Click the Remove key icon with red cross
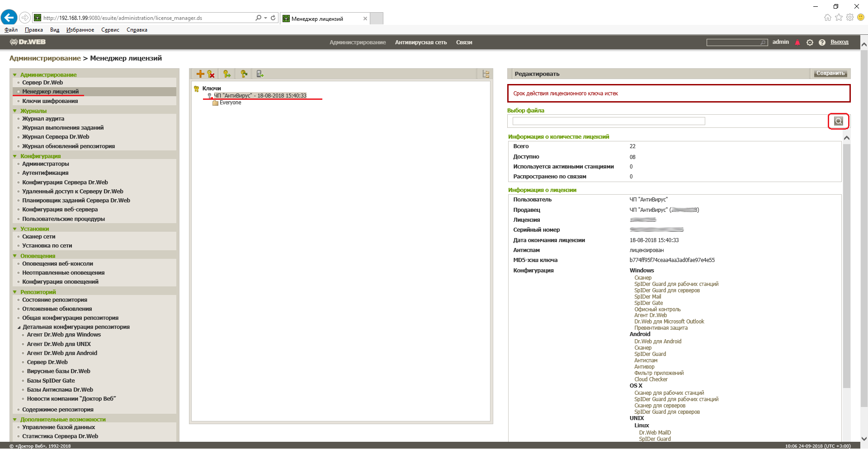 [211, 74]
